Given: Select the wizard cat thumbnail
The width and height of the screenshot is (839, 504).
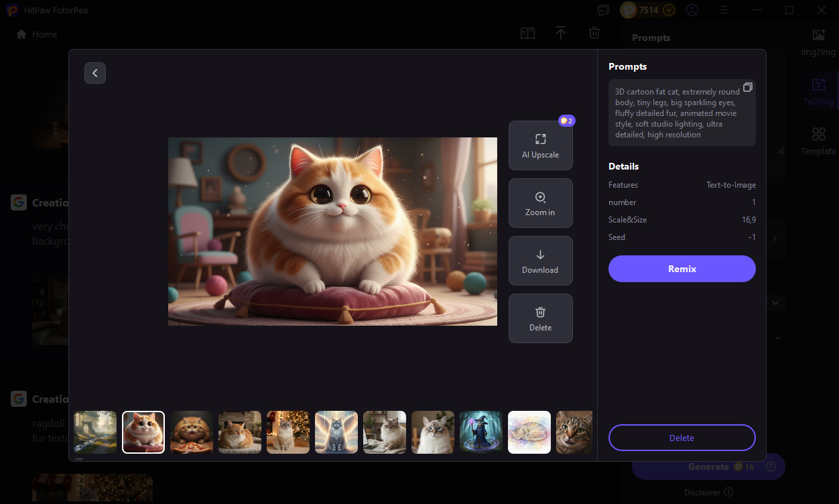Looking at the screenshot, I should pyautogui.click(x=480, y=432).
